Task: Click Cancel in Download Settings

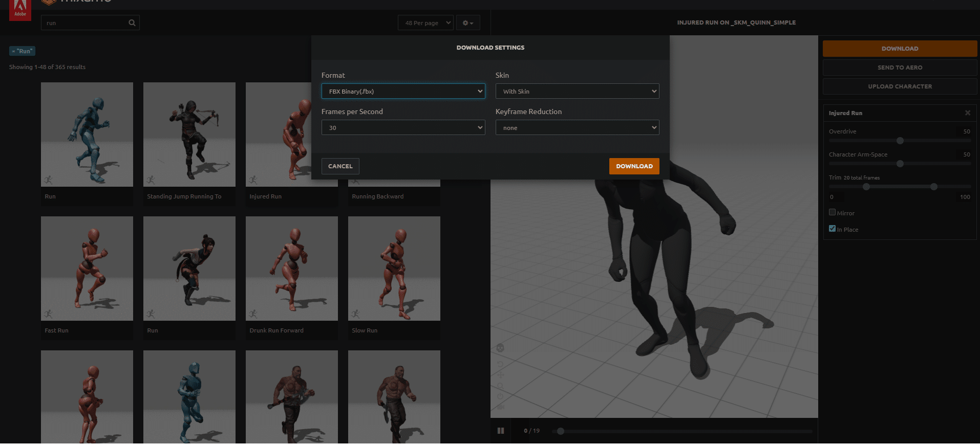Action: pos(340,166)
